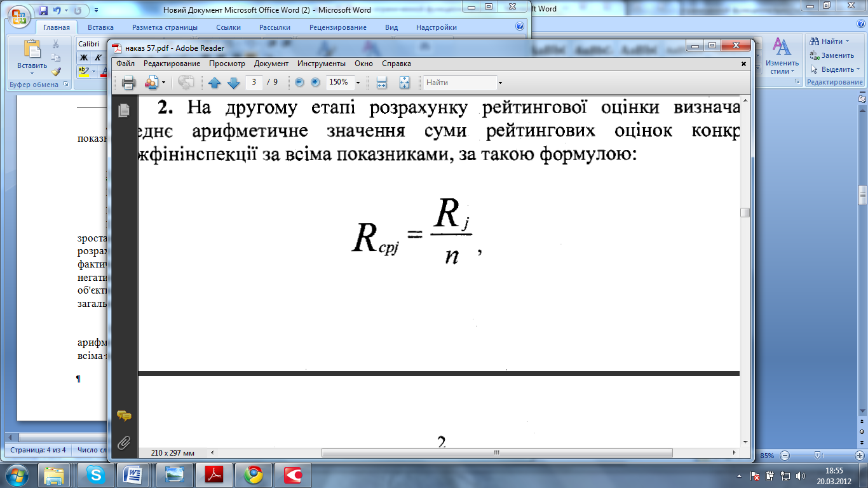Open the Инструменты menu in Adobe Reader
This screenshot has height=488, width=868.
point(322,64)
